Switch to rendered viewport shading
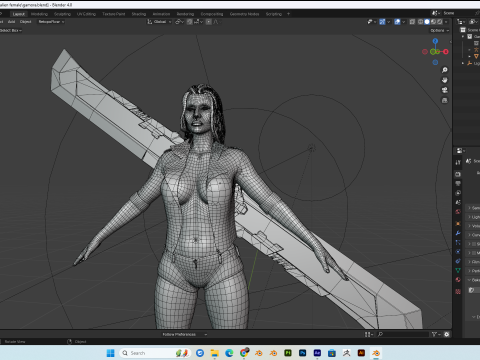This screenshot has width=480, height=360. click(x=440, y=22)
